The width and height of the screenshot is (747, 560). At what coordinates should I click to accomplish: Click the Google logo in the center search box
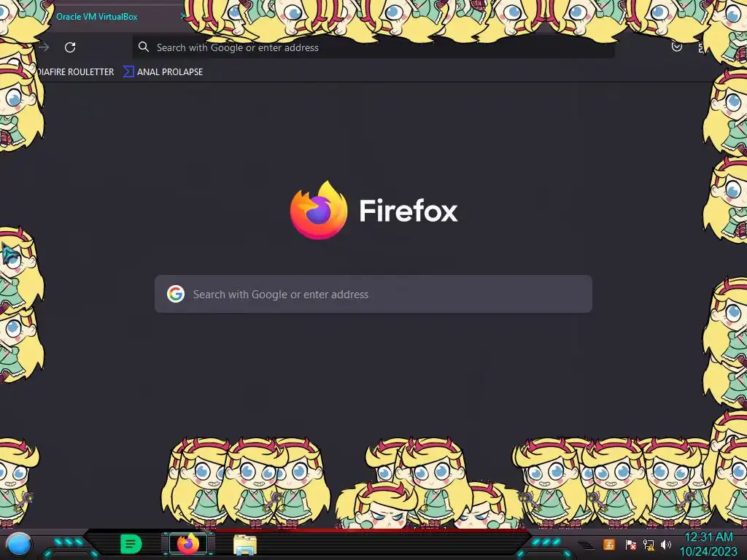point(176,294)
